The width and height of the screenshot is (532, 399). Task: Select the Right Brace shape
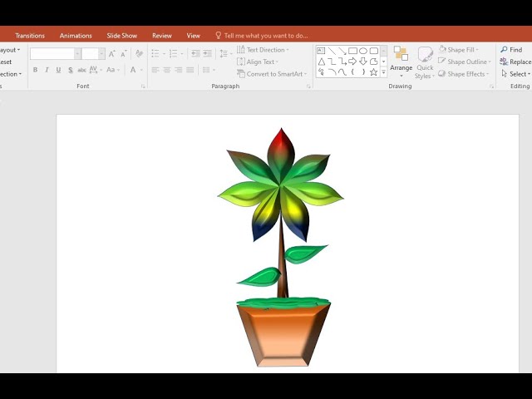tap(363, 72)
